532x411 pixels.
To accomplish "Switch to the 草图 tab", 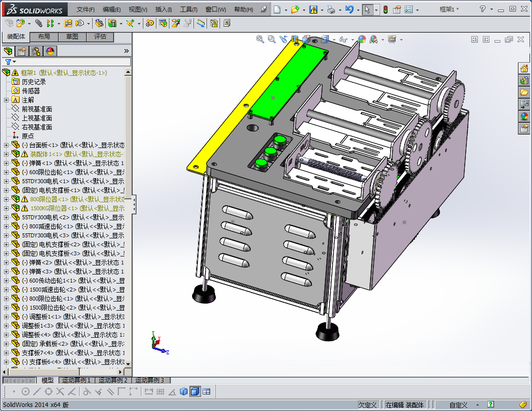I will 72,37.
